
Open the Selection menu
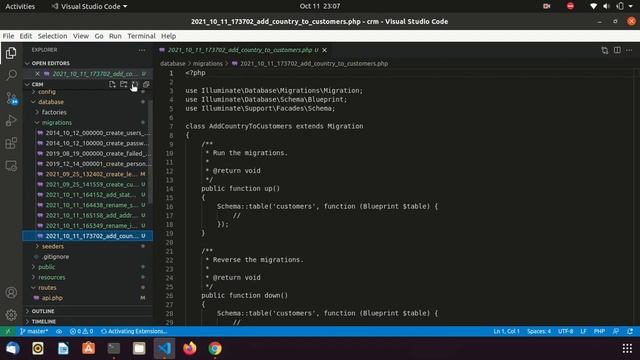click(x=52, y=36)
